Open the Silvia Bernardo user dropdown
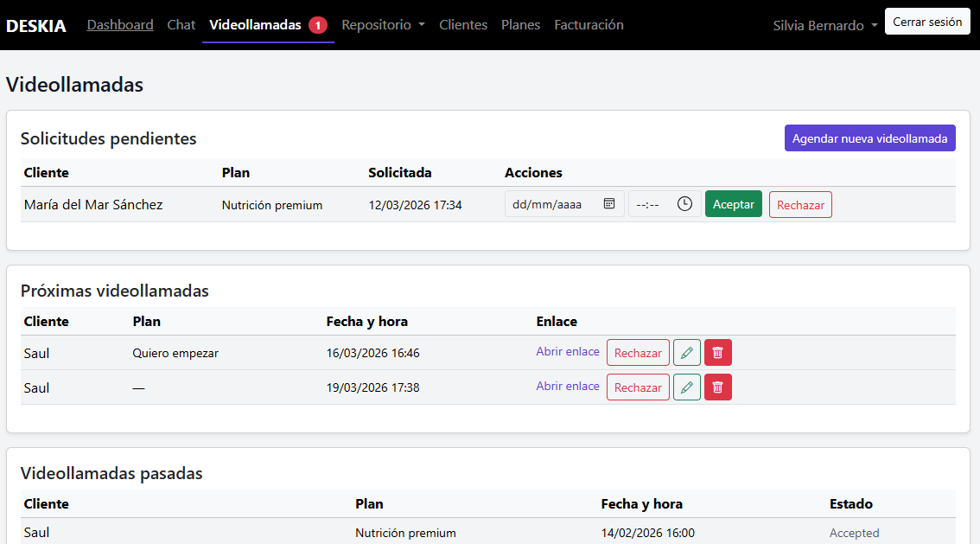The height and width of the screenshot is (544, 980). coord(824,26)
